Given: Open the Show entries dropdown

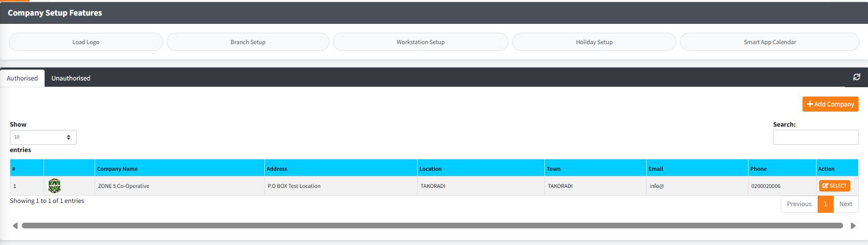Looking at the screenshot, I should point(43,137).
